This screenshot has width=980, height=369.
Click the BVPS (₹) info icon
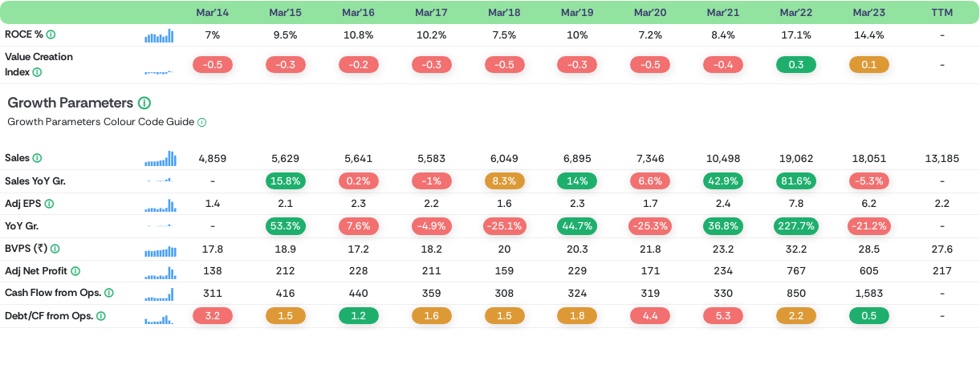click(55, 249)
